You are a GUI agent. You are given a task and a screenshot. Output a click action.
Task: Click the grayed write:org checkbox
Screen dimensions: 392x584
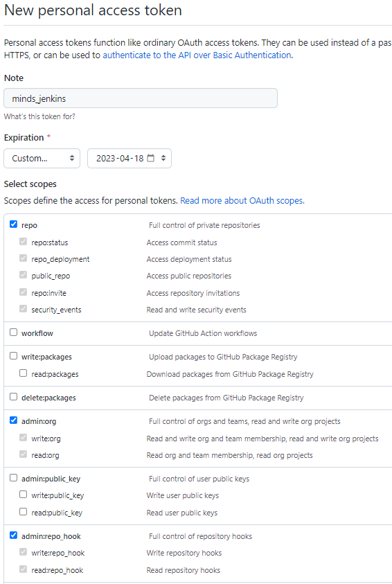point(23,438)
